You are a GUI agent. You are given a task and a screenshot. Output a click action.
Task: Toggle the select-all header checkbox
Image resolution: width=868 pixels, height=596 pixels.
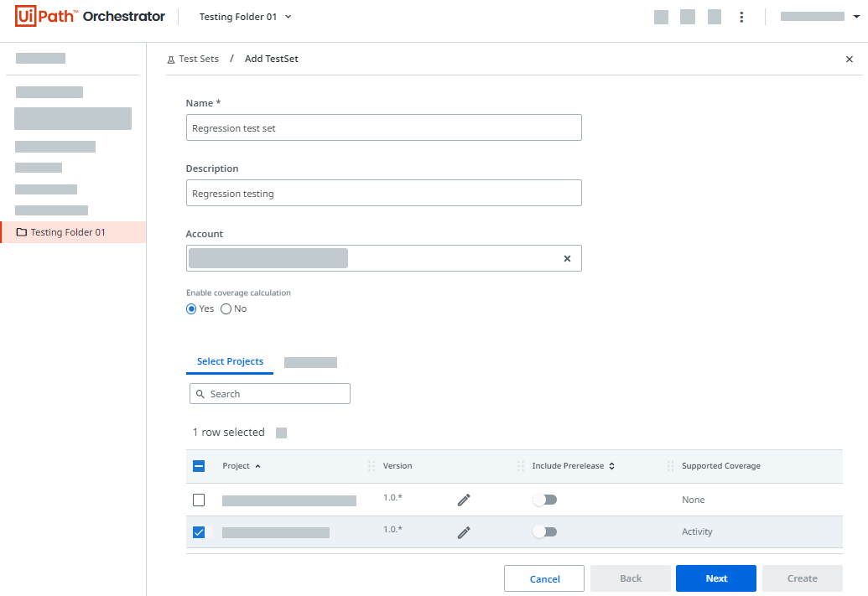(x=199, y=466)
